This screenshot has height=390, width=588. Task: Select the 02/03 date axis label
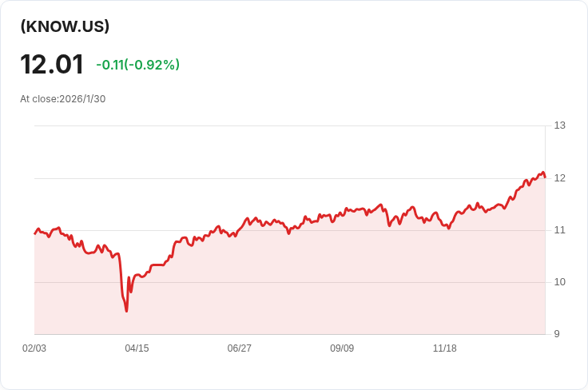(34, 348)
